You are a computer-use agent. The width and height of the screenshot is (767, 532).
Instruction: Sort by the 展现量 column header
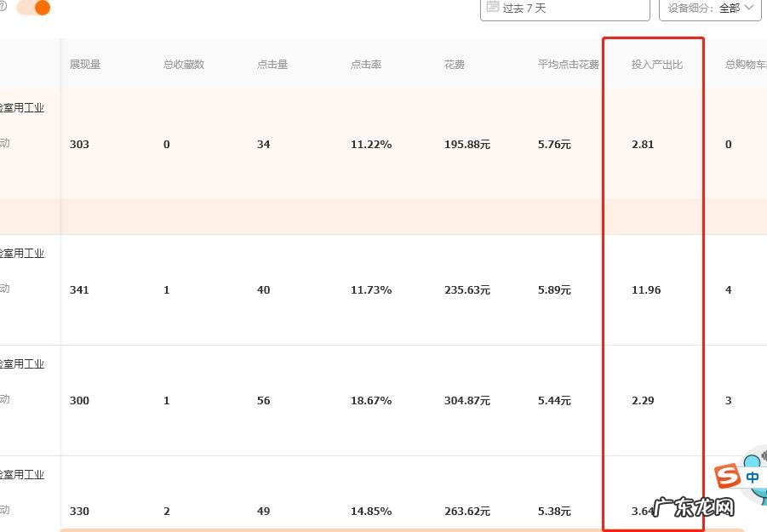point(85,65)
